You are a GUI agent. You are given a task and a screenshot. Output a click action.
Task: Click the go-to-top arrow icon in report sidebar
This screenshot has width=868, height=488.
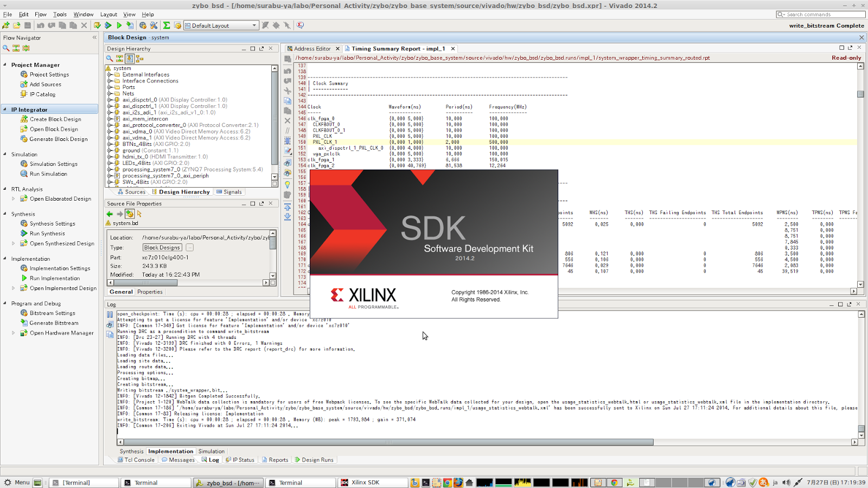(x=288, y=207)
